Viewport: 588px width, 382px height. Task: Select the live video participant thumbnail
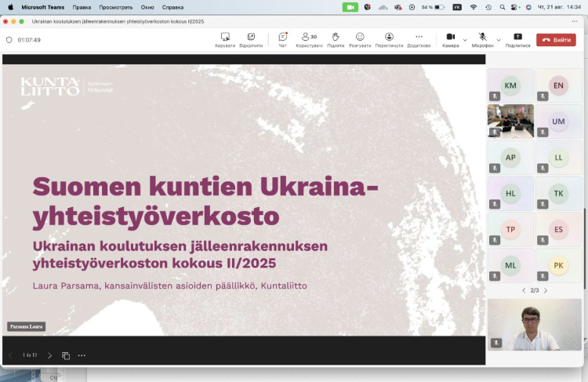[x=510, y=121]
